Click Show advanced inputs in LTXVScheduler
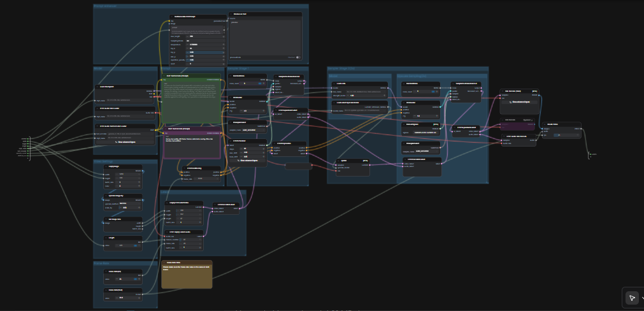 click(x=248, y=161)
